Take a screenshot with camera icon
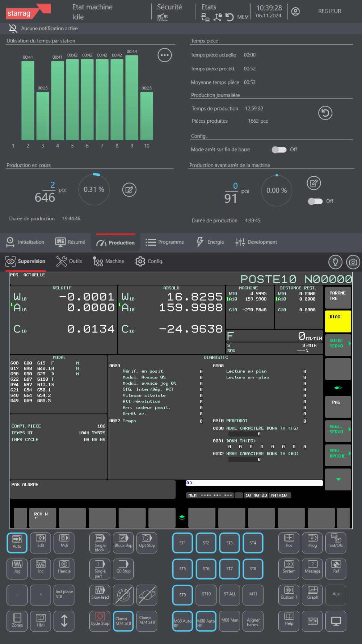 point(353,262)
